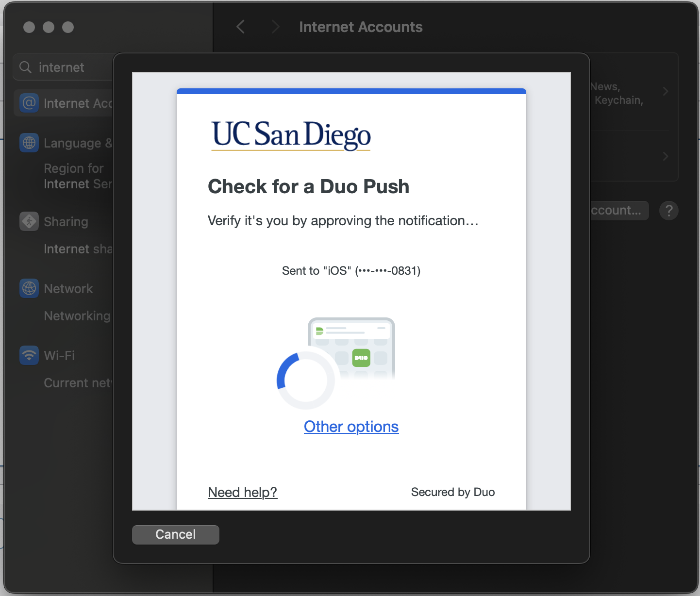This screenshot has width=700, height=596.
Task: Click the Need help? link
Action: click(242, 492)
